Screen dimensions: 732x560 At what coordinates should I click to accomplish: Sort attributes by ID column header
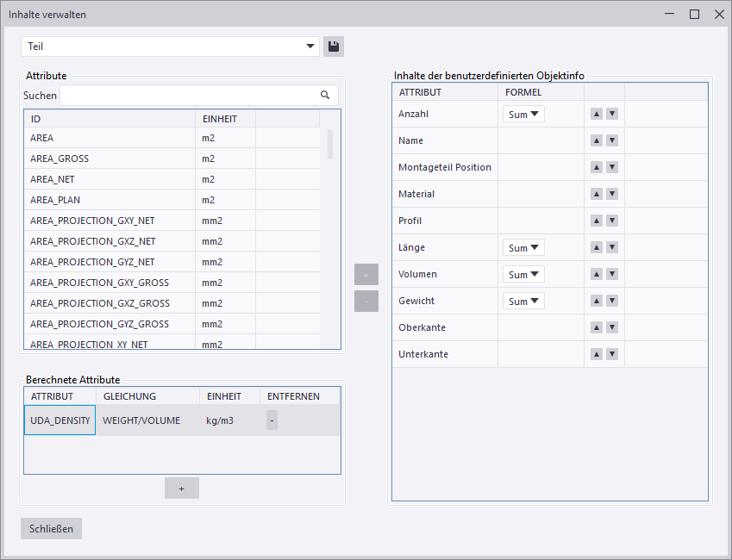click(x=109, y=119)
